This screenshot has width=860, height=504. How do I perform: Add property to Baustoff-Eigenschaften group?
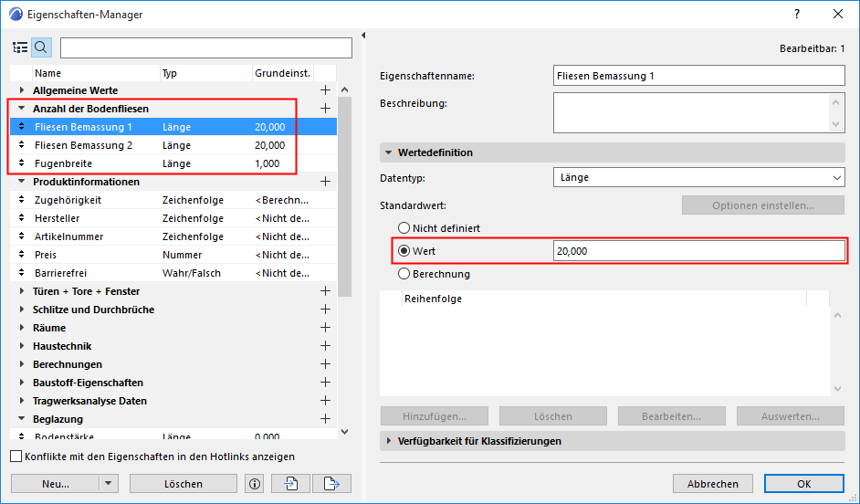[325, 383]
